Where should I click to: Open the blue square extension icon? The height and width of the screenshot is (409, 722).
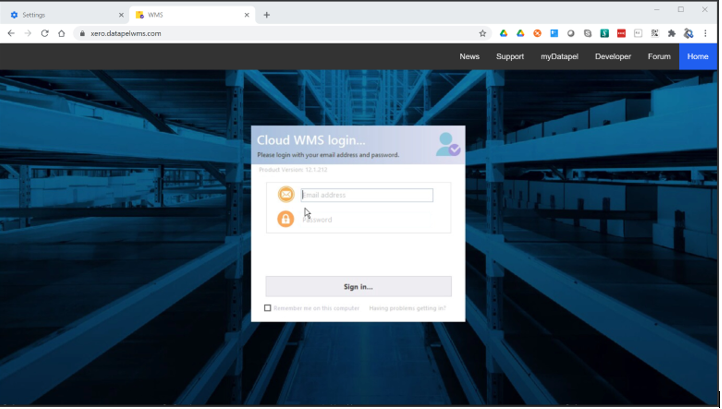point(554,33)
